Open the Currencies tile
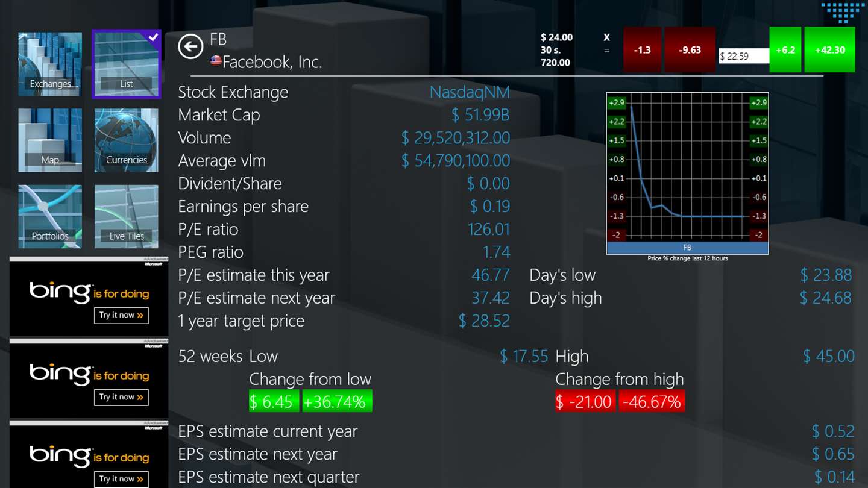 (x=127, y=140)
